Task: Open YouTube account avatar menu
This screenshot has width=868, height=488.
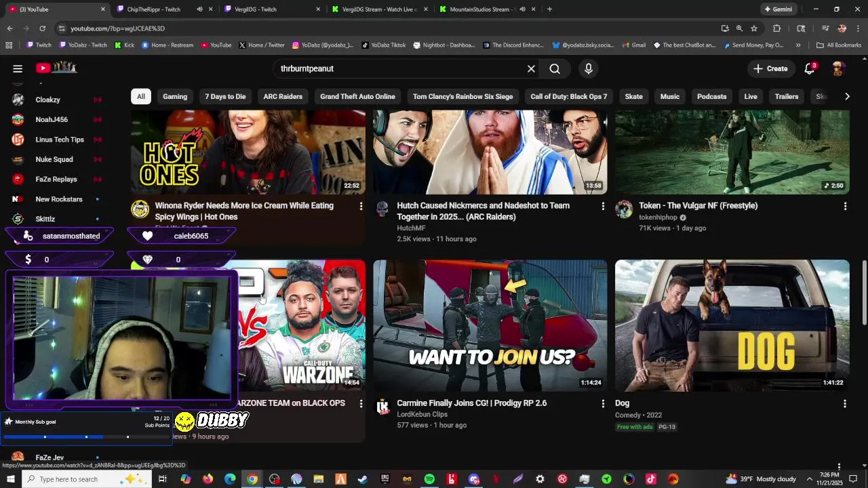Action: coord(838,68)
